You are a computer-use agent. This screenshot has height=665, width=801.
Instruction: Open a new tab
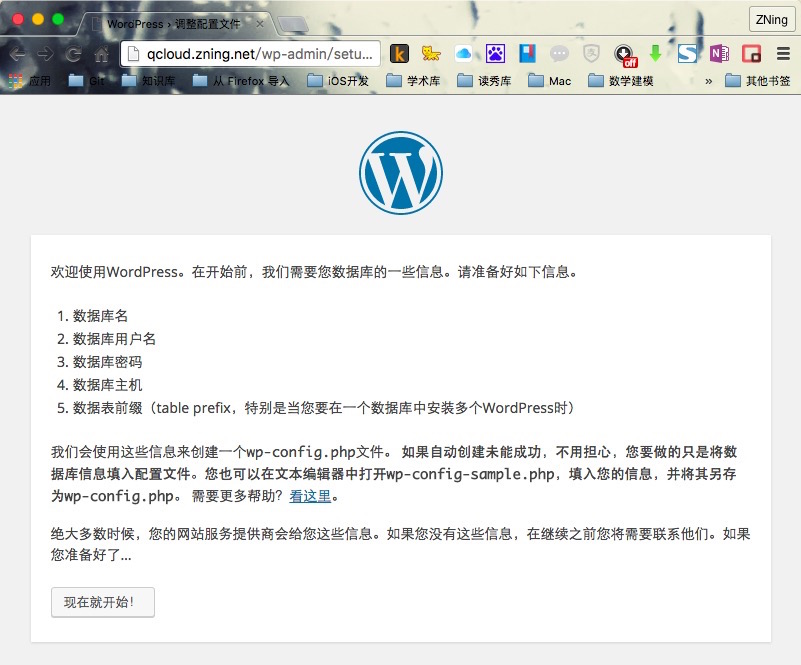tap(293, 23)
